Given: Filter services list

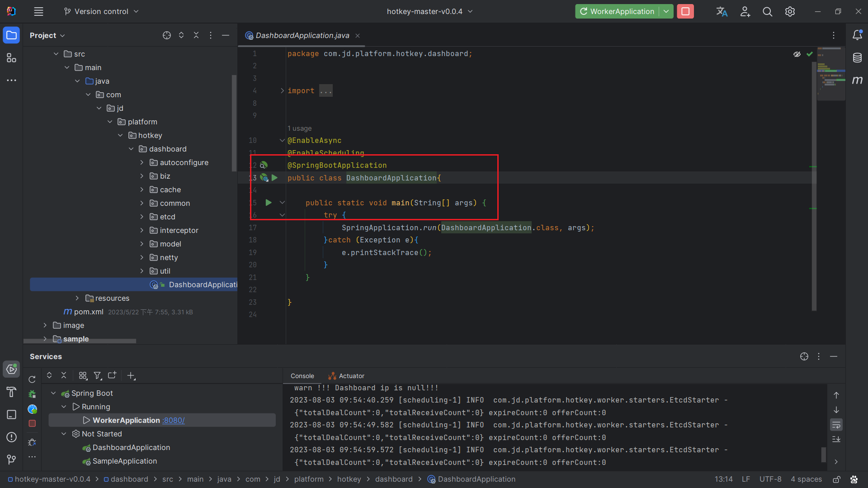Looking at the screenshot, I should (x=97, y=375).
